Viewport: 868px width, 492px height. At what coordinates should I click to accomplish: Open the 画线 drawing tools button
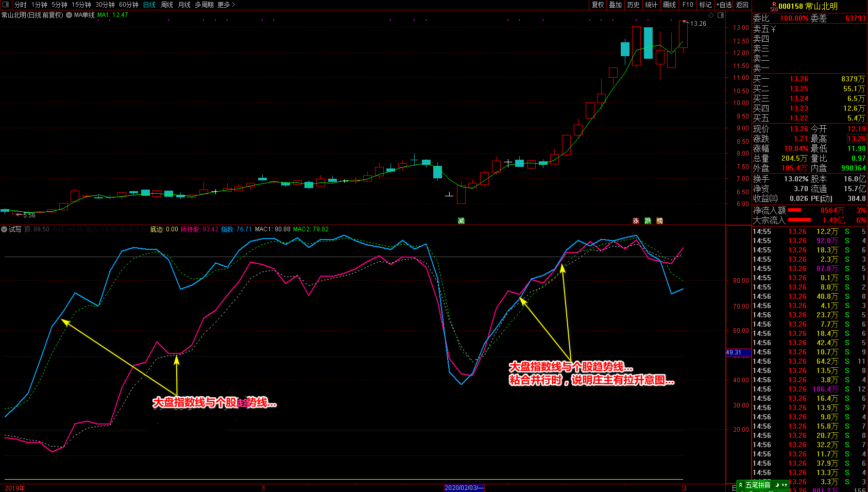click(x=670, y=5)
